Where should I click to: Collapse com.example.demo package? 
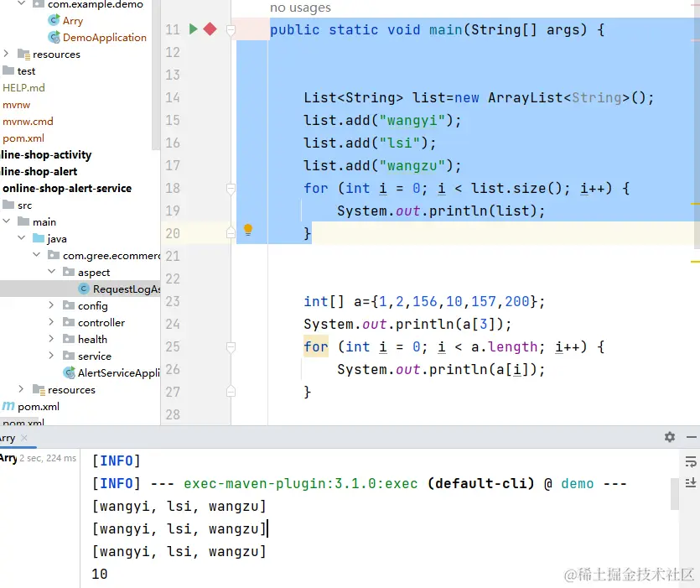point(21,3)
